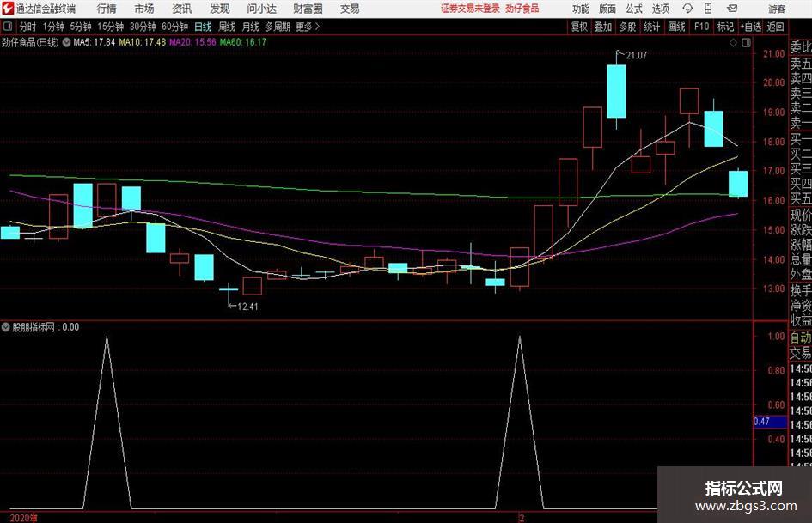Open the 市场 menu
This screenshot has width=812, height=523.
(144, 9)
